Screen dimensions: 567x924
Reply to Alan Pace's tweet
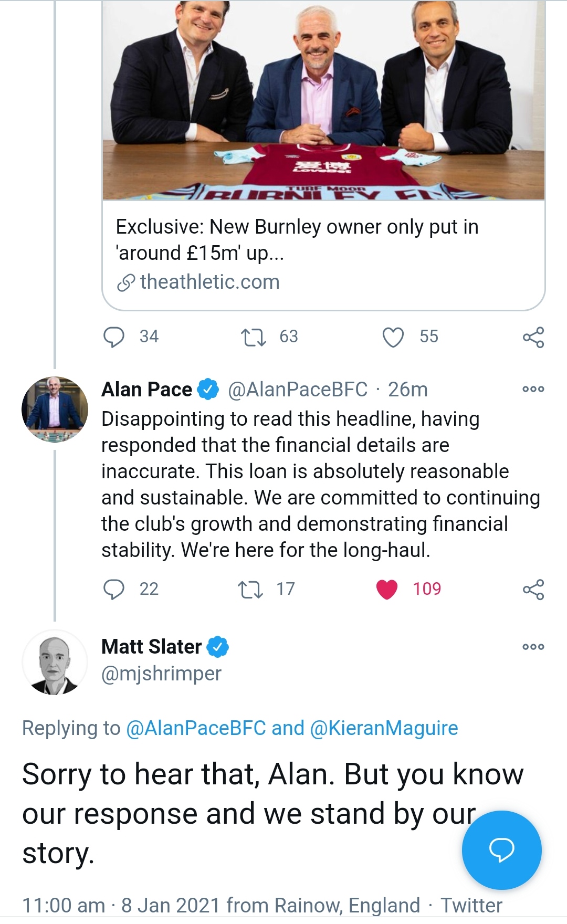[x=114, y=589]
